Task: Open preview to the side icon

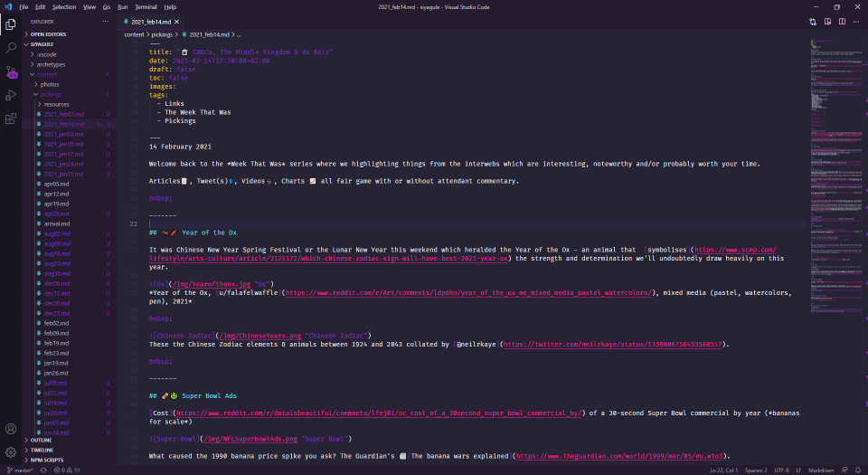Action: [x=827, y=22]
